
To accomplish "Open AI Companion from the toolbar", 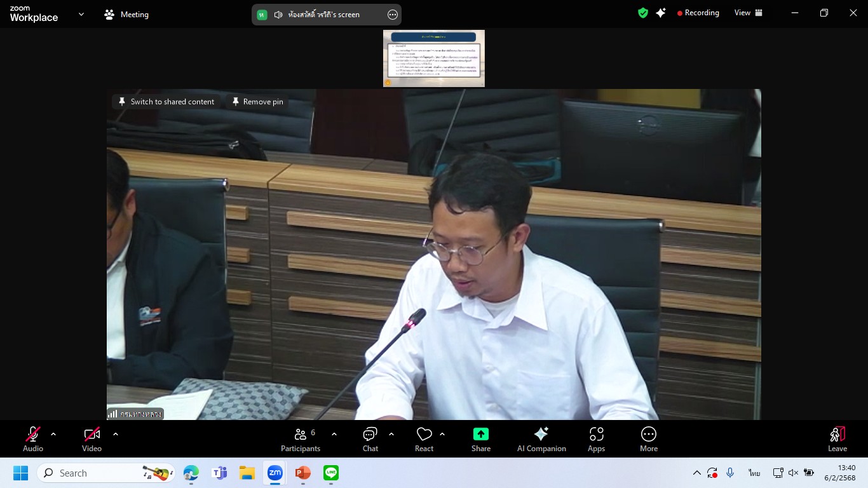I will pos(541,439).
